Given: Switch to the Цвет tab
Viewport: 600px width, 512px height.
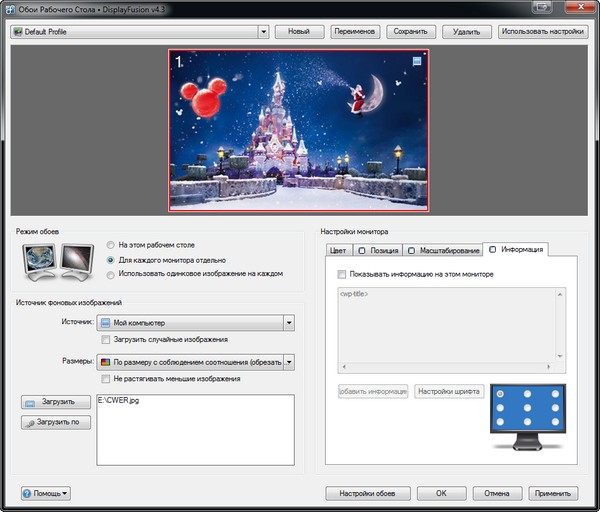Looking at the screenshot, I should tap(339, 249).
